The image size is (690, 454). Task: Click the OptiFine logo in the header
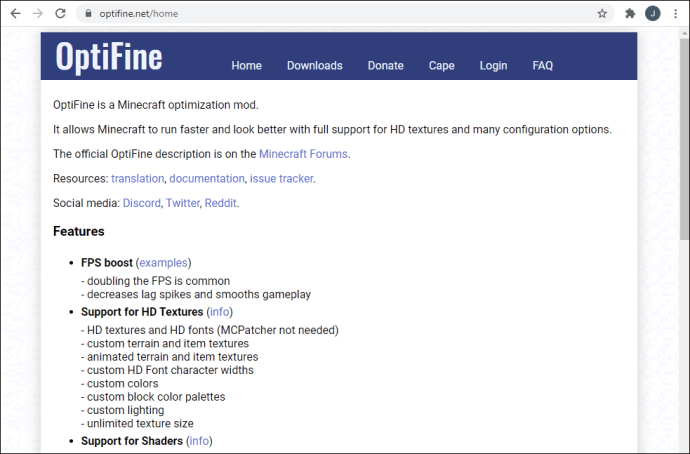[x=108, y=57]
